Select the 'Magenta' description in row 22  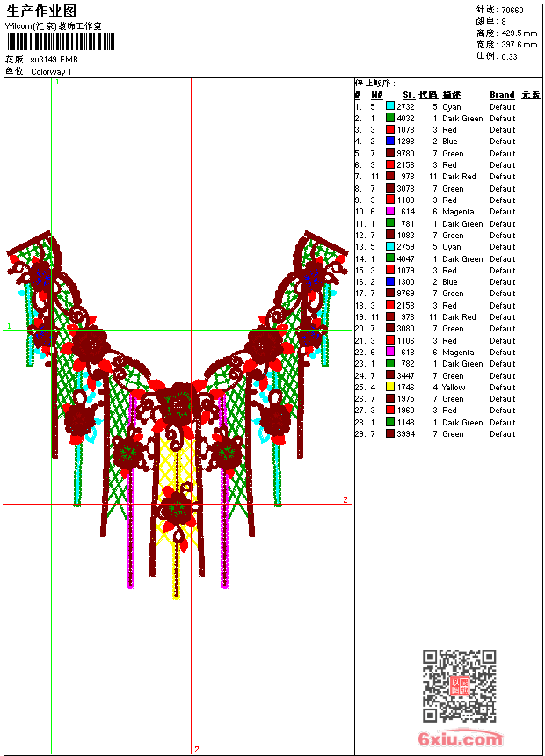458,353
